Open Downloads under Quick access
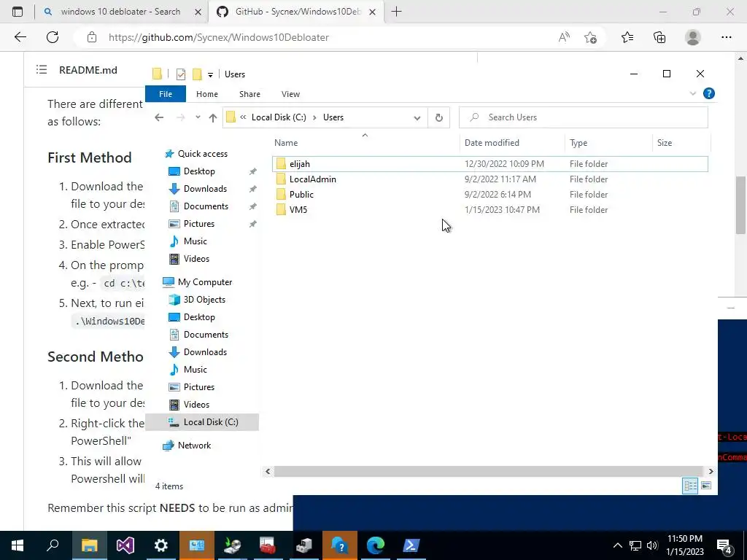 pyautogui.click(x=205, y=189)
